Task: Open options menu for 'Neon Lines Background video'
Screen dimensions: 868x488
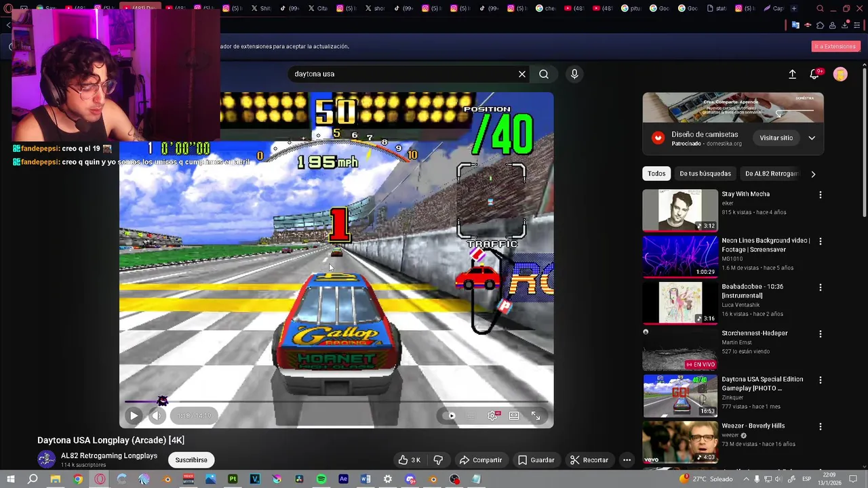Action: pos(820,241)
